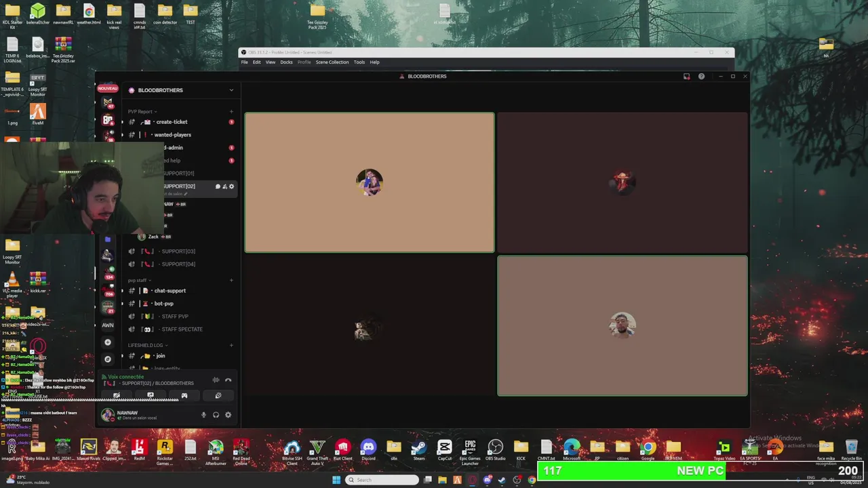Select Steam desktop shortcut

419,450
